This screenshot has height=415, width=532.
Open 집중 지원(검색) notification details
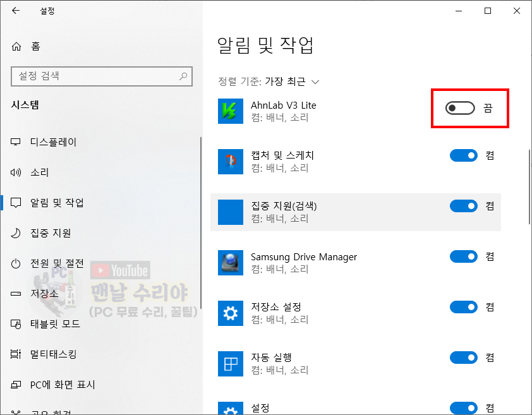click(x=356, y=212)
